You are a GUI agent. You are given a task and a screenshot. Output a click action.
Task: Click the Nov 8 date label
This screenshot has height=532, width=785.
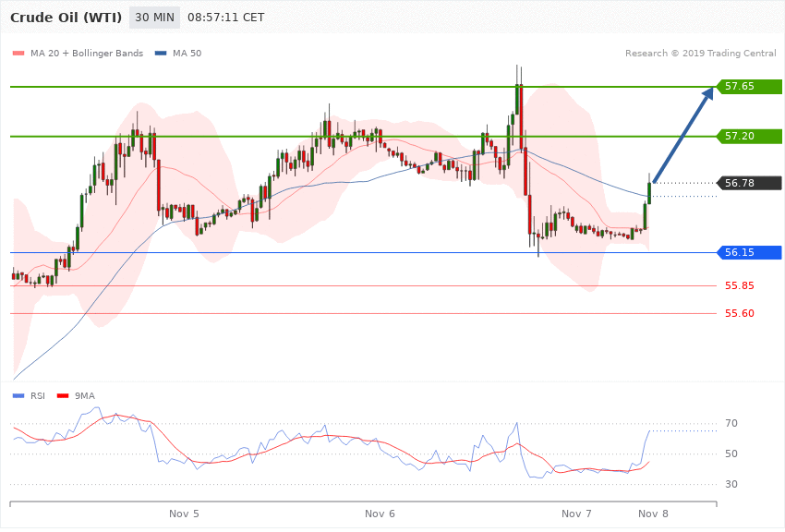[653, 514]
